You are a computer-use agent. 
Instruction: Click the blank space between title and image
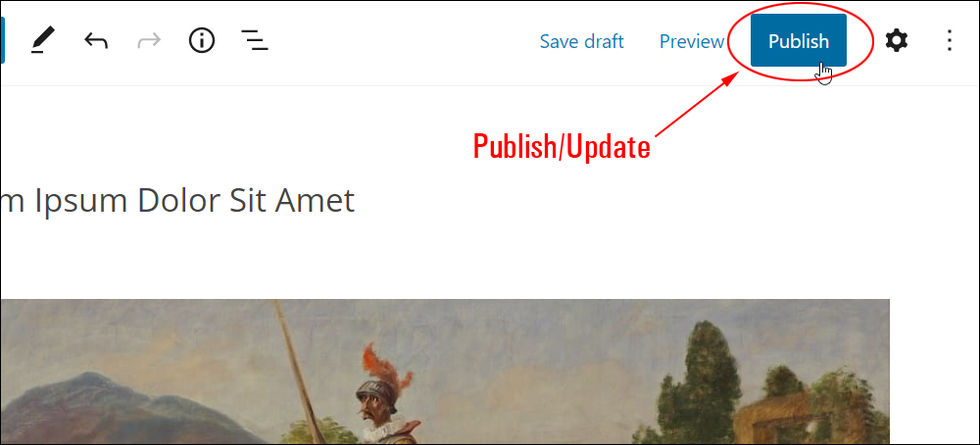[444, 260]
